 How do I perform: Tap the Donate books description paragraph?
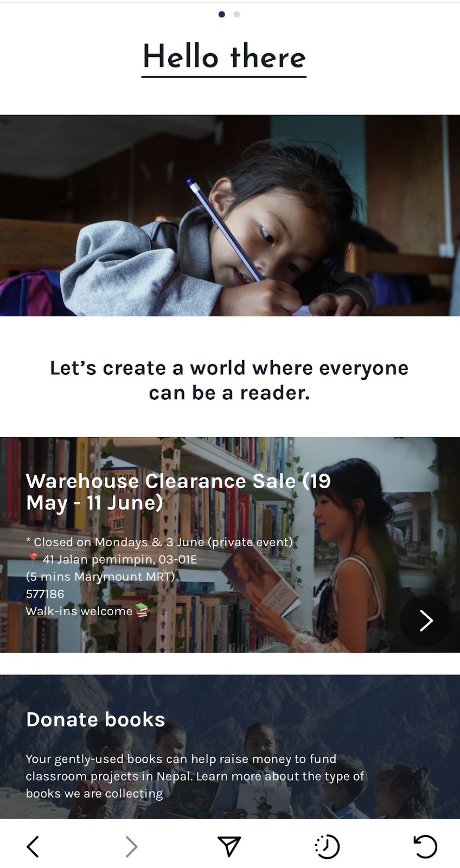click(x=195, y=776)
